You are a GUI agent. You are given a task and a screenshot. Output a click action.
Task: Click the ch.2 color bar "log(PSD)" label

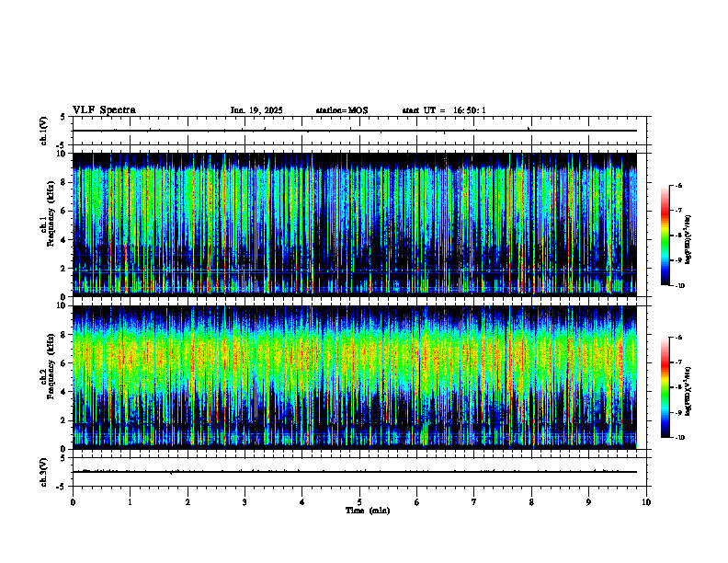pos(688,392)
